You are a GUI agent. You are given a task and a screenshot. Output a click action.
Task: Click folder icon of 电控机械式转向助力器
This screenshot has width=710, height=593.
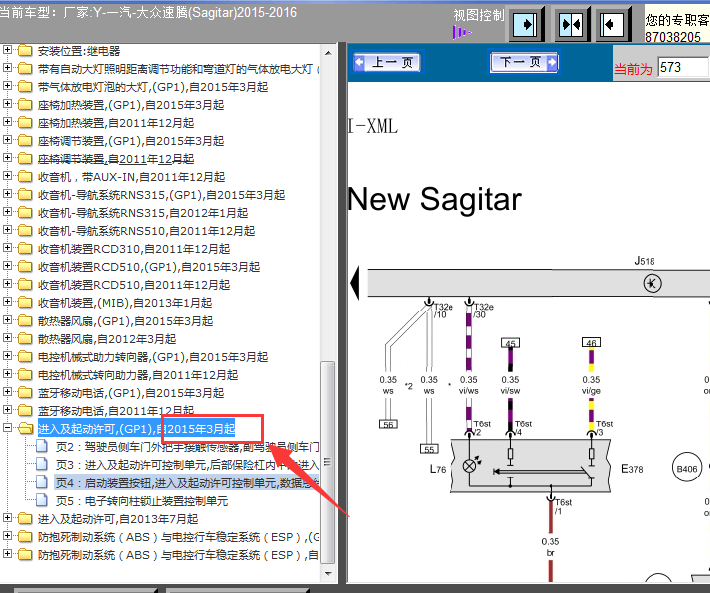pyautogui.click(x=25, y=375)
